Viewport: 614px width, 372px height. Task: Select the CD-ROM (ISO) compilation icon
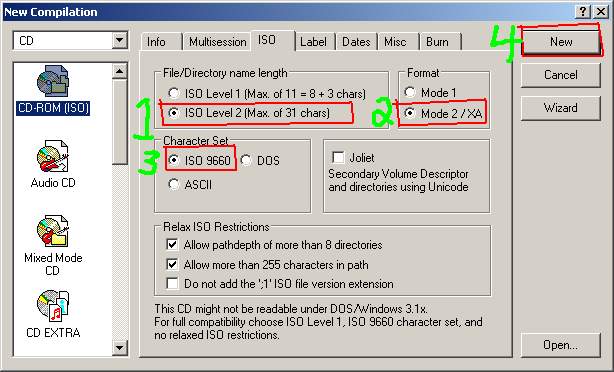coord(53,82)
